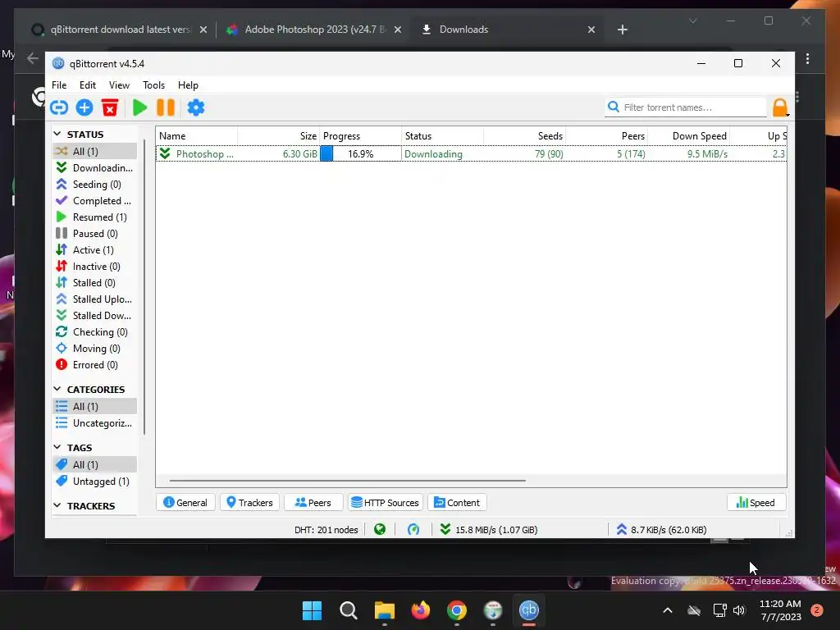Open the Tools menu
The height and width of the screenshot is (630, 840).
coord(153,85)
